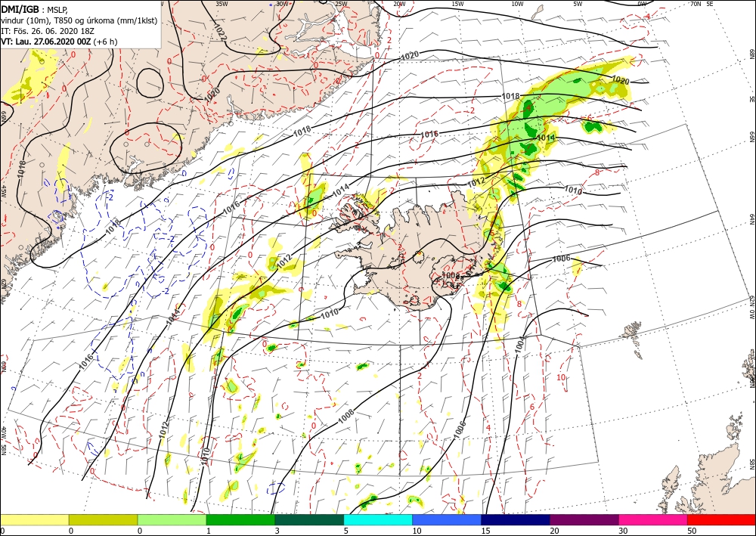Click the red 10 temperature contour label
The width and height of the screenshot is (756, 536).
[x=561, y=377]
